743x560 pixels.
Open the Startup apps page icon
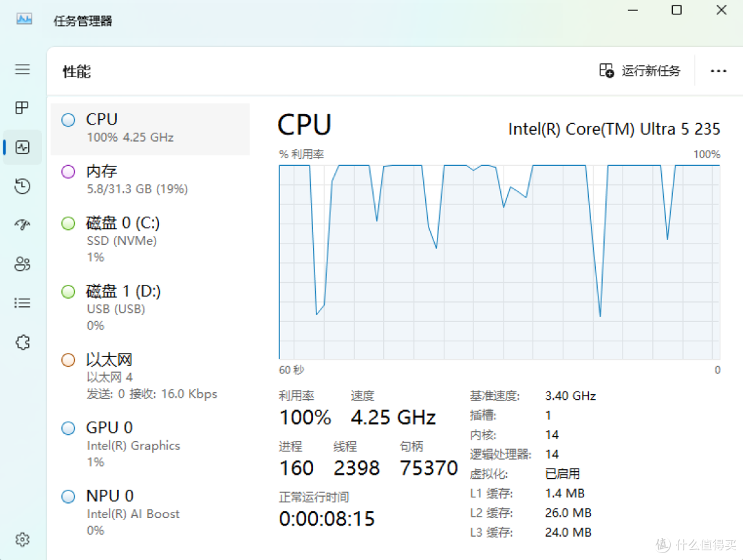click(22, 224)
